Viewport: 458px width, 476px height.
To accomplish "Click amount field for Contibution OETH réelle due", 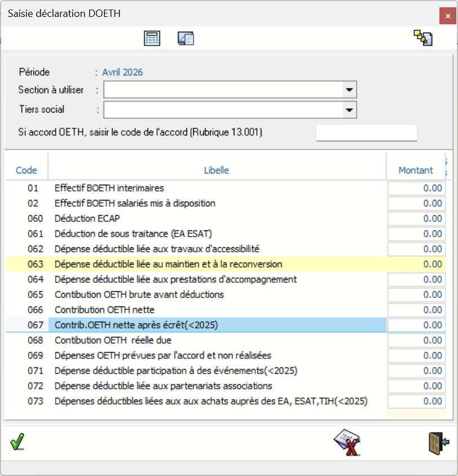I will pyautogui.click(x=416, y=340).
